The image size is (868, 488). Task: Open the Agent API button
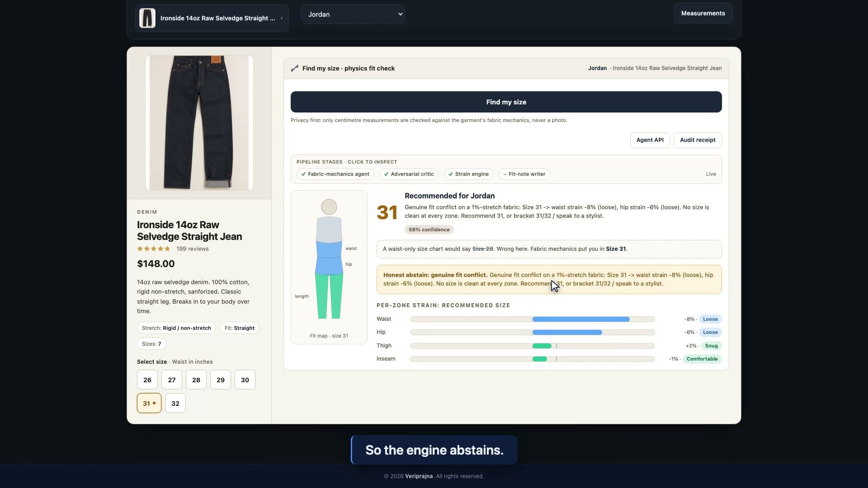coord(650,140)
